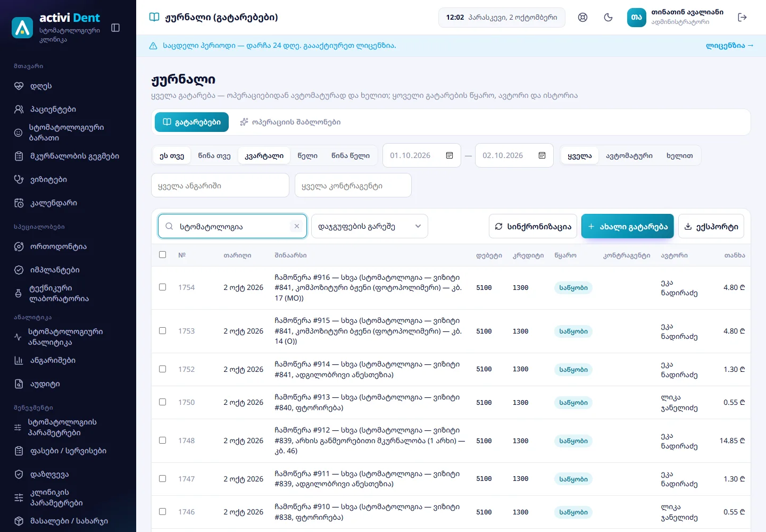Viewport: 766px width, 532px height.
Task: Follow the ლიცენზია link in banner
Action: pyautogui.click(x=730, y=46)
